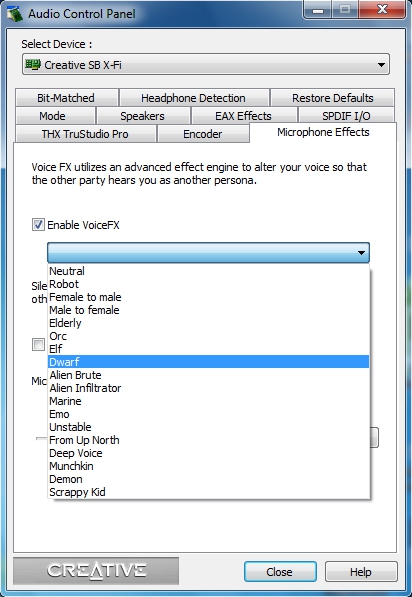Choose Male to female option
Screen dimensions: 412x597
209,310
